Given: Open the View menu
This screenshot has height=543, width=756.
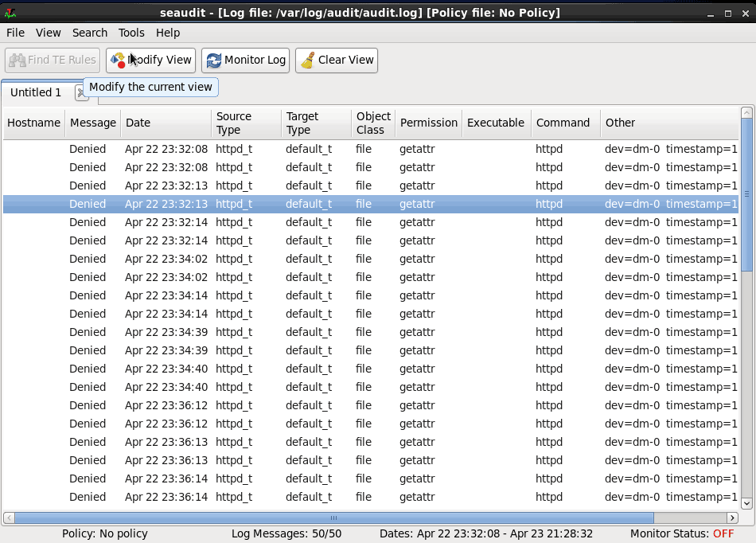Looking at the screenshot, I should coord(49,33).
